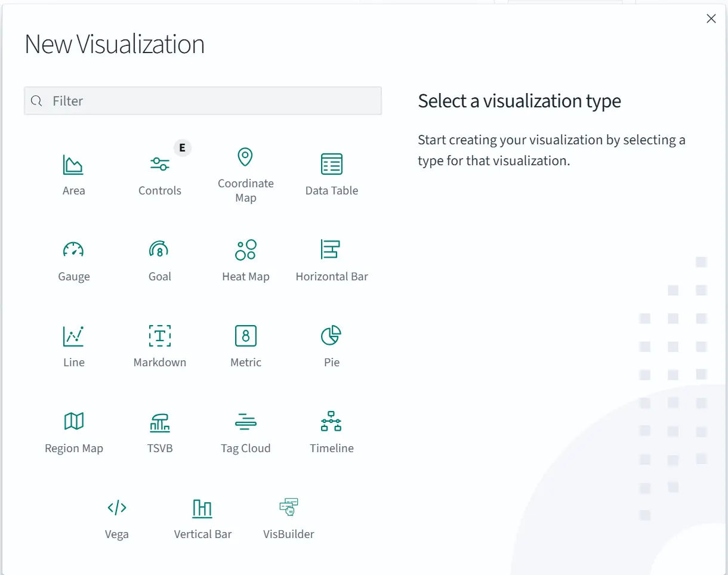This screenshot has width=728, height=575.
Task: Open the TSVB visualization builder
Action: pyautogui.click(x=159, y=431)
